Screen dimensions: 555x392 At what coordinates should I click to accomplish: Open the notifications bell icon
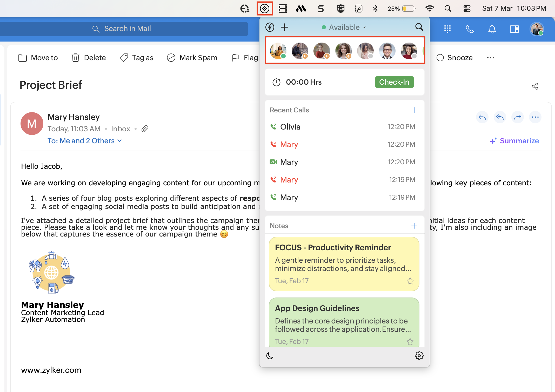(492, 29)
